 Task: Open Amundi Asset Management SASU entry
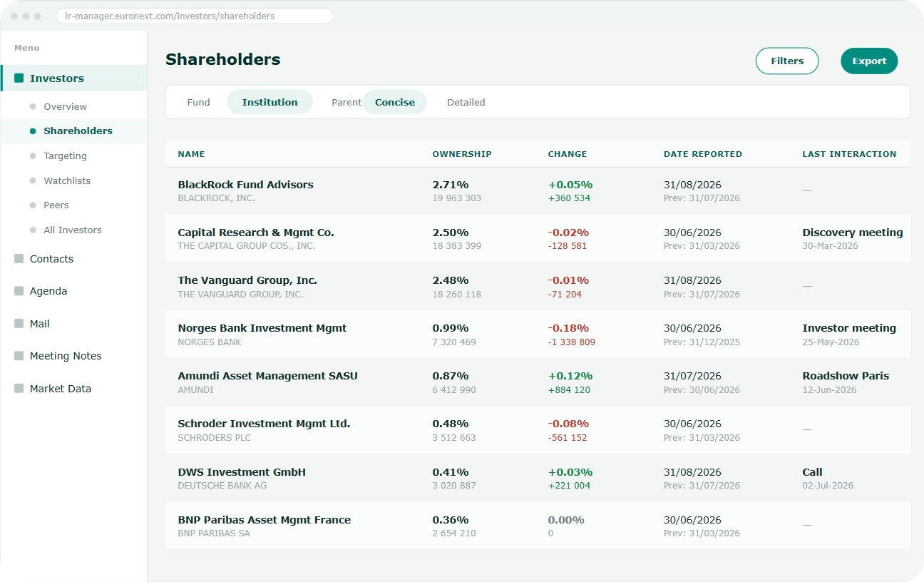(267, 376)
